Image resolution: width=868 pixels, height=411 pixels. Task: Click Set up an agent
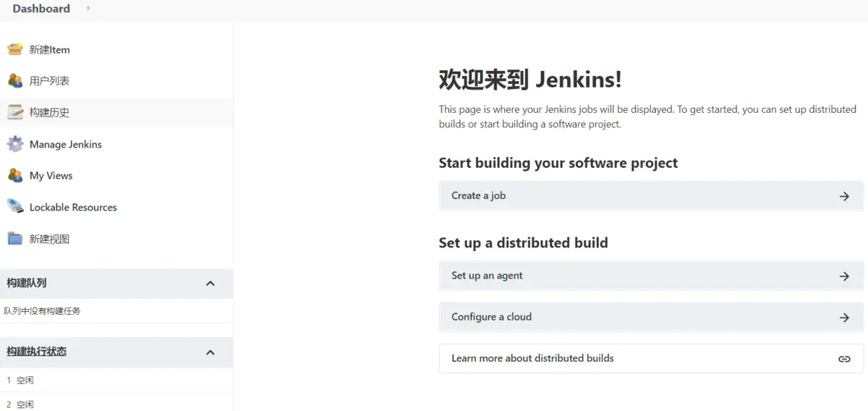[x=650, y=276]
